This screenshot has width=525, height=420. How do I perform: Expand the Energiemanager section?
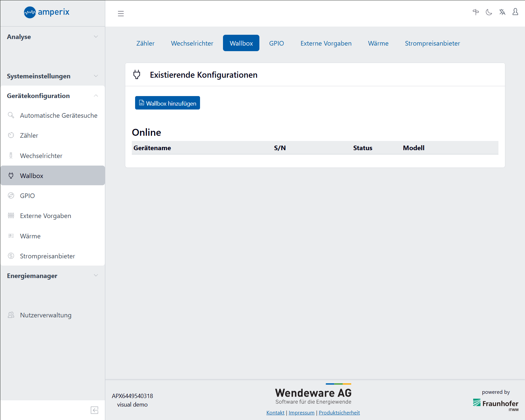point(52,276)
